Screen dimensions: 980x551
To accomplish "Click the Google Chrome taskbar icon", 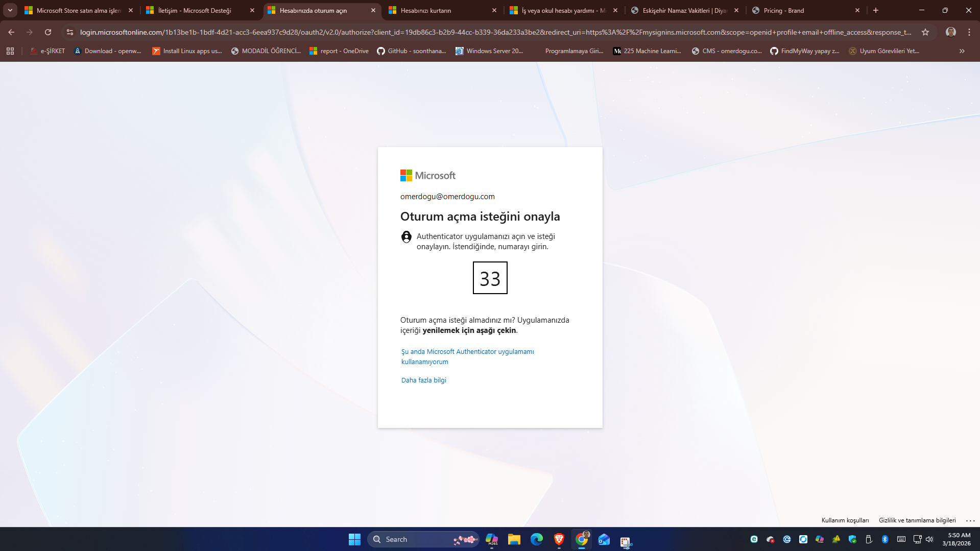I will click(582, 539).
